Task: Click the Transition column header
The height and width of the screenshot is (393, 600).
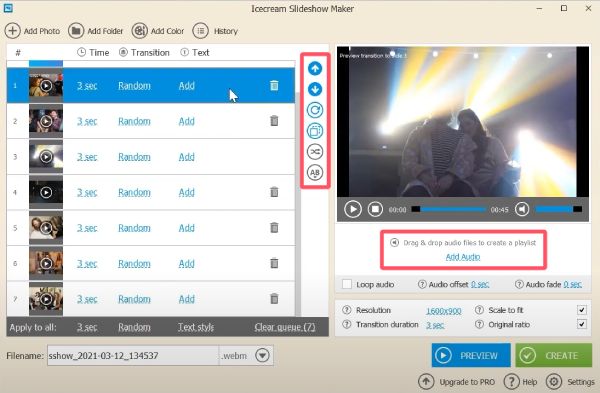Action: point(144,52)
